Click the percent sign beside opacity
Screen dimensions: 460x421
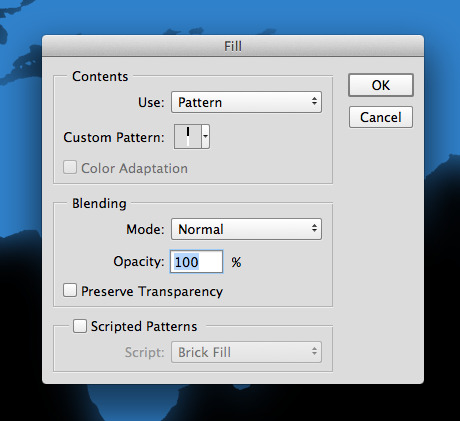click(x=236, y=262)
